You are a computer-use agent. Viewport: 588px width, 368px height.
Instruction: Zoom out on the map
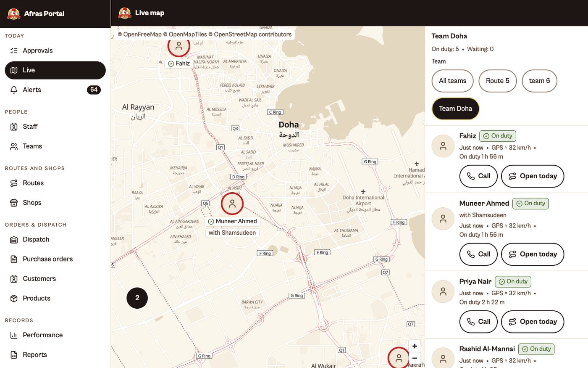[x=415, y=358]
